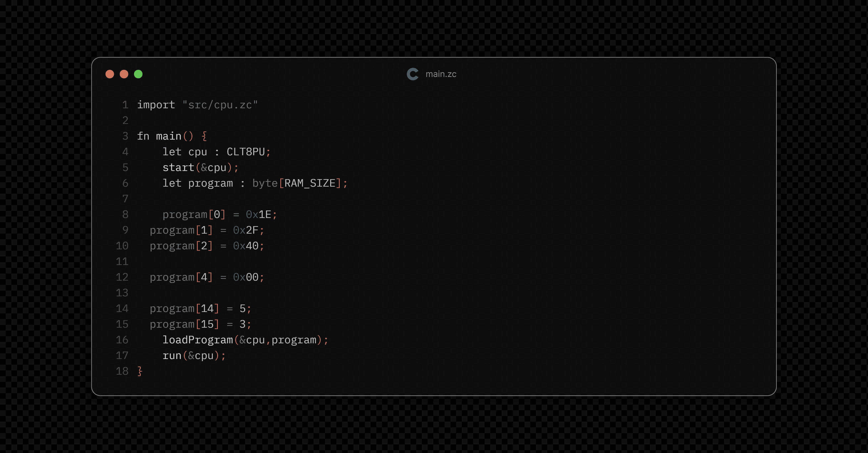Click the "src/cpu.zc" import path string
Viewport: 868px width, 453px height.
click(x=220, y=105)
